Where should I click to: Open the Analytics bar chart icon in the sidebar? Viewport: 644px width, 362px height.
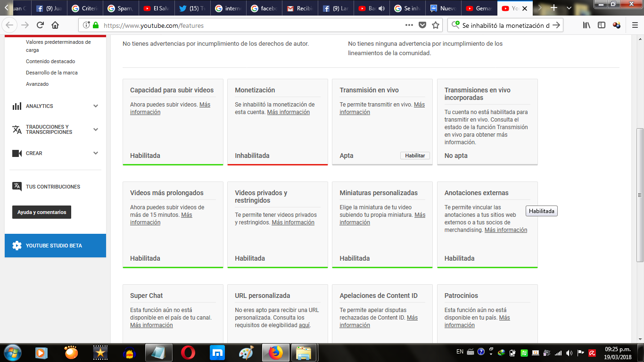pos(17,106)
